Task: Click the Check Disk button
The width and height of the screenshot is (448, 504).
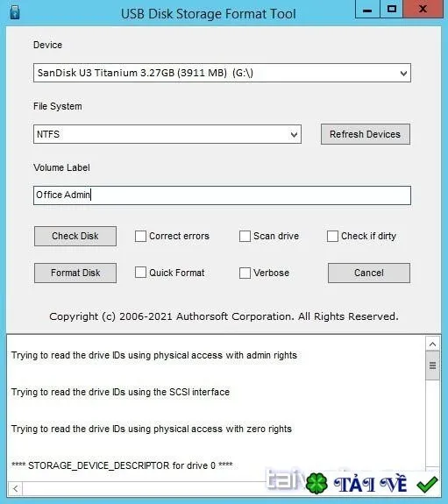Action: point(75,237)
